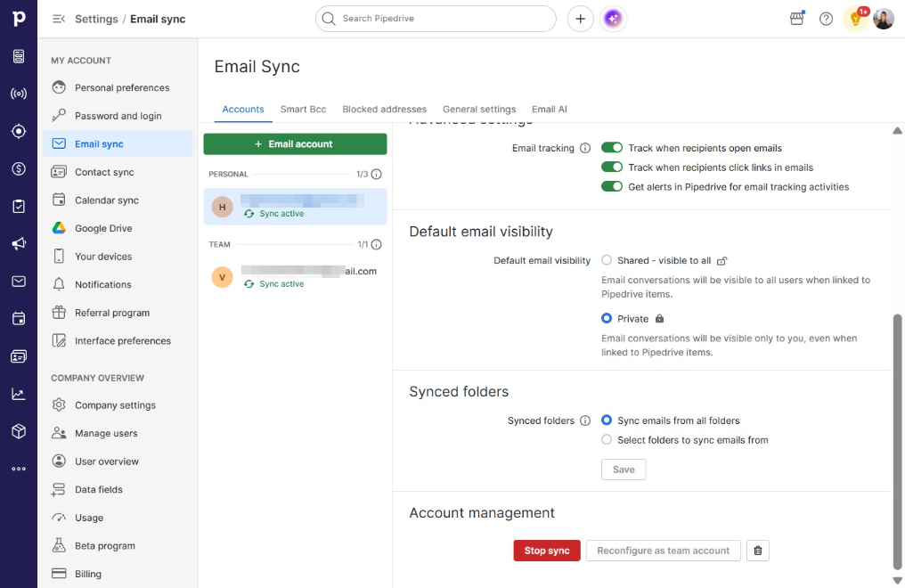Open the Deals dollar icon
Screen dimensions: 905x588
(x=19, y=168)
